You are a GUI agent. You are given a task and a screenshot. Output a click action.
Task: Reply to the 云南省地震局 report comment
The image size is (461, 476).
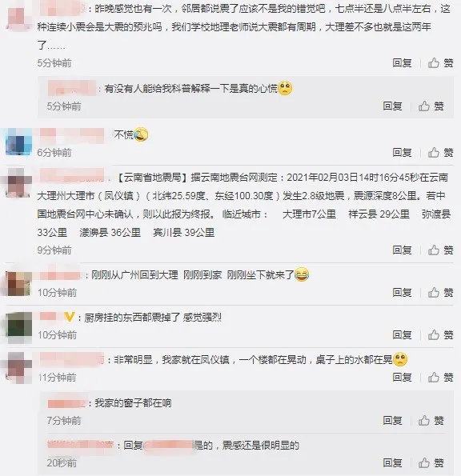[x=402, y=250]
